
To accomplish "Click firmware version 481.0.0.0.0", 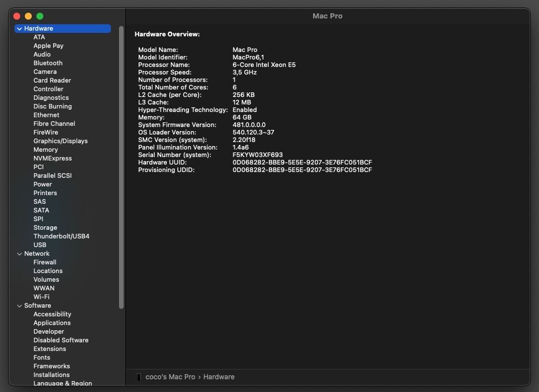I will [x=249, y=125].
